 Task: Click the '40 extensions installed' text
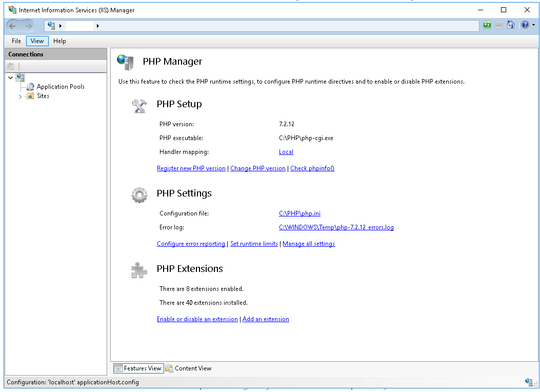(x=204, y=303)
